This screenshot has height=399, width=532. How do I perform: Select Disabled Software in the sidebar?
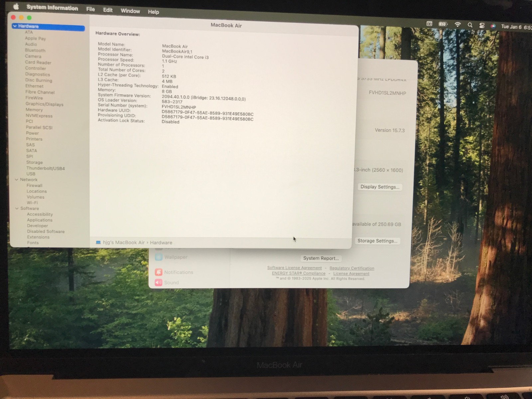pyautogui.click(x=46, y=231)
